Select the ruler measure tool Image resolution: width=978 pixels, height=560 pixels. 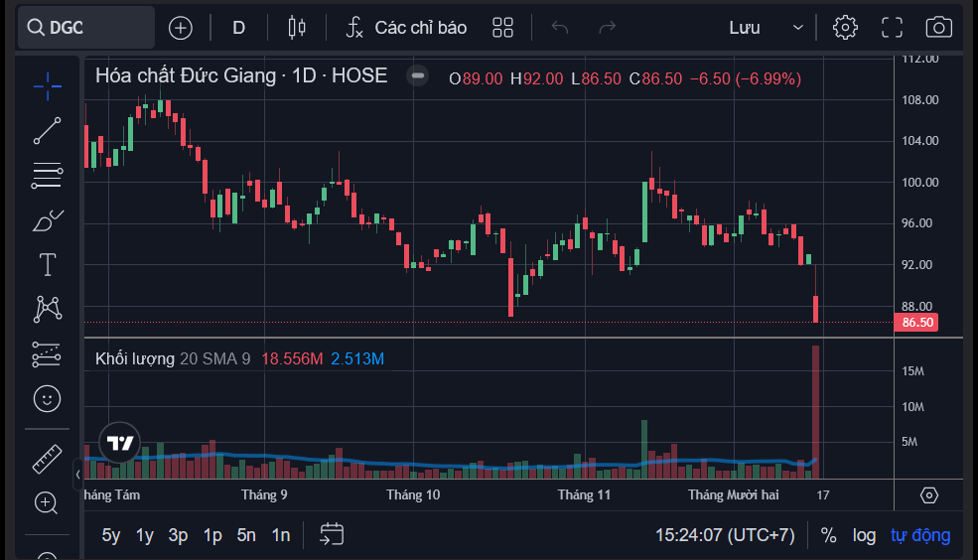tap(47, 459)
